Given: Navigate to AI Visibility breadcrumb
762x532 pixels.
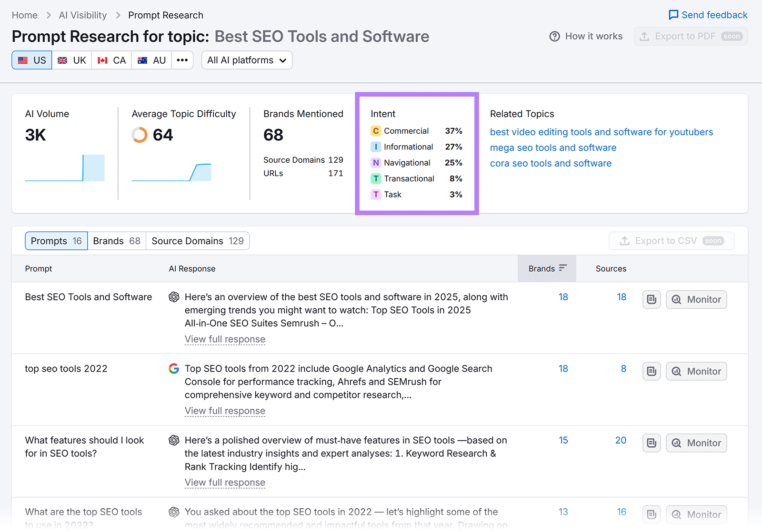Looking at the screenshot, I should 83,15.
